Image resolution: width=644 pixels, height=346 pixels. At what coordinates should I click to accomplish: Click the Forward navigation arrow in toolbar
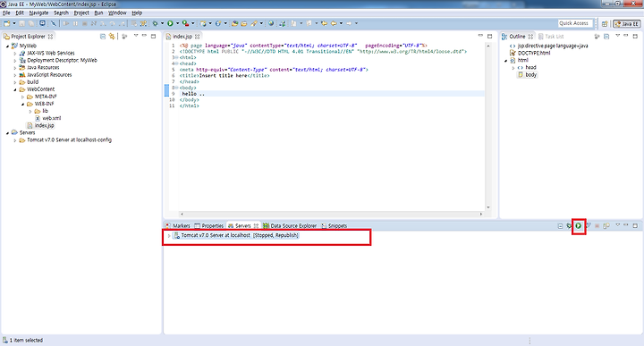click(x=349, y=23)
